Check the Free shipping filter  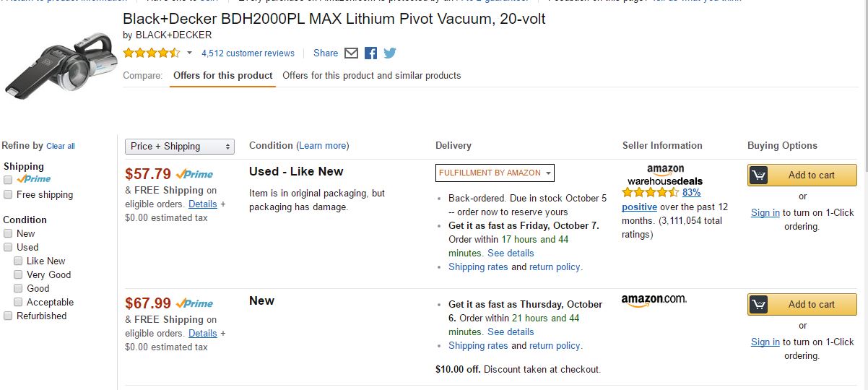coord(8,194)
